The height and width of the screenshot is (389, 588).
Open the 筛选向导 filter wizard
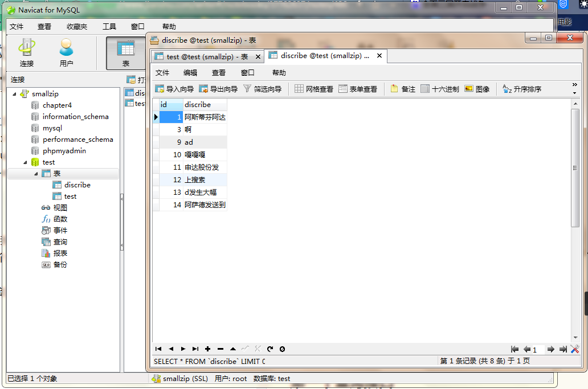[x=263, y=89]
